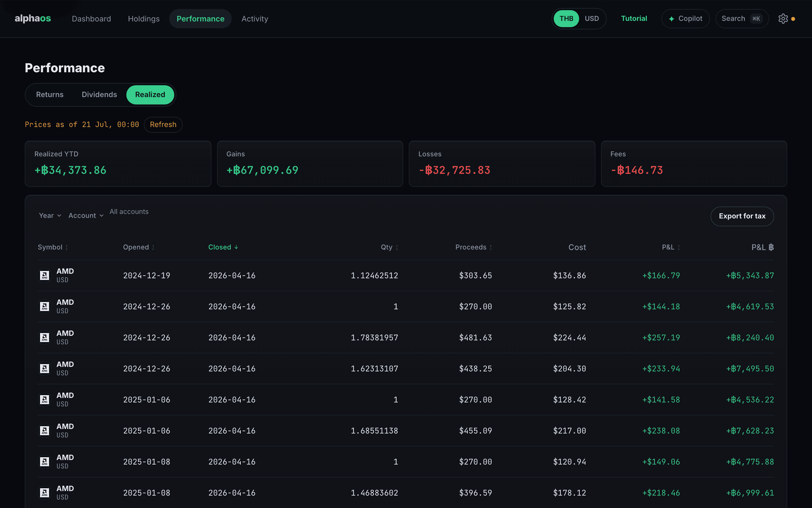812x508 pixels.
Task: Click the $303.65 proceeds cell
Action: (475, 275)
